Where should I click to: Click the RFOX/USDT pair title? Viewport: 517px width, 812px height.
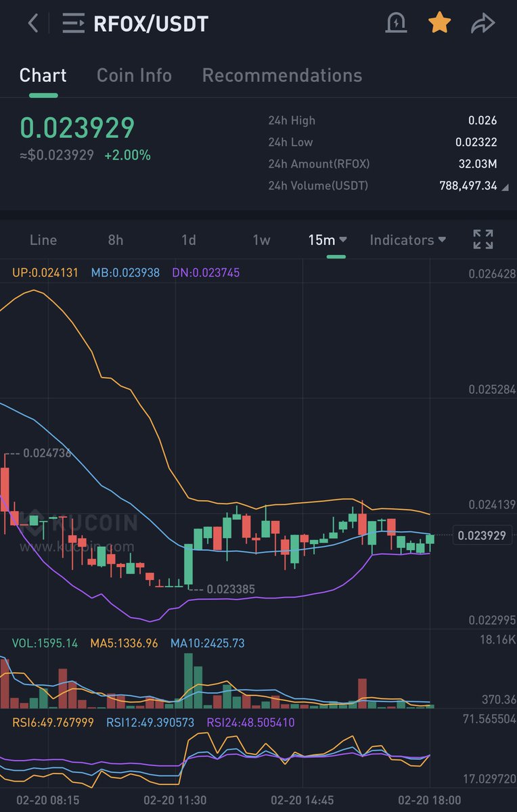pyautogui.click(x=150, y=24)
